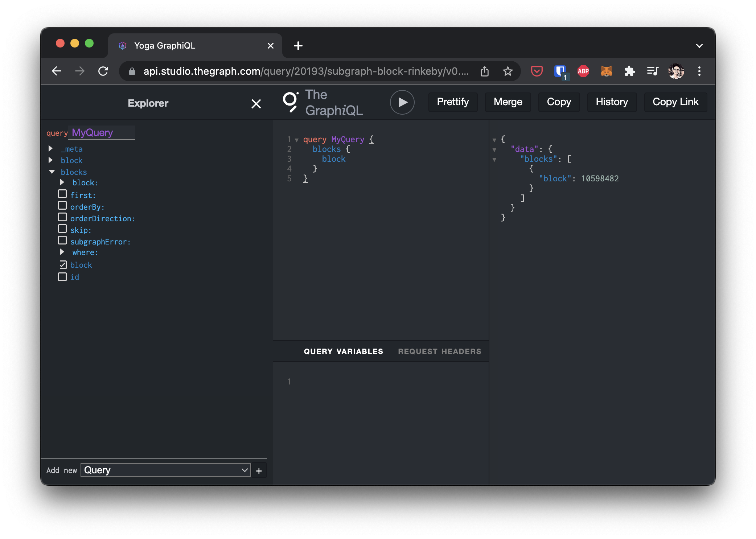Click the Copy Link button
The width and height of the screenshot is (756, 539).
point(675,102)
